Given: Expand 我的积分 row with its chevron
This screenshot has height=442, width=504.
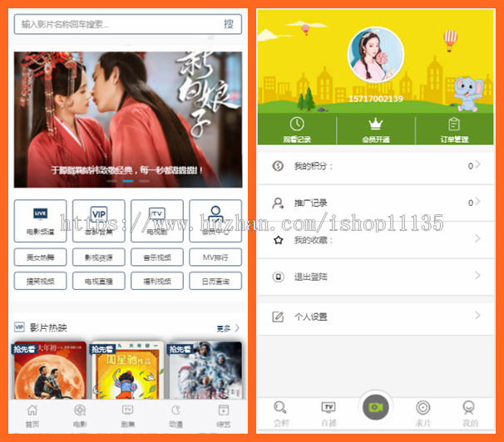Looking at the screenshot, I should pos(477,165).
